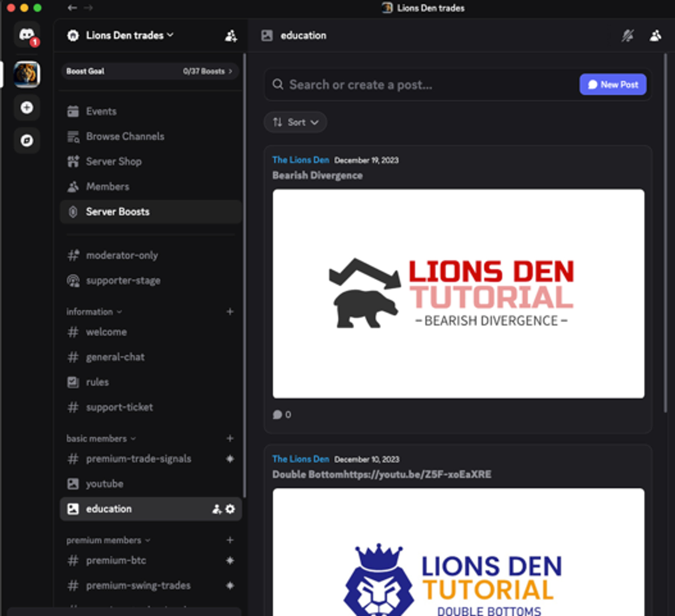
Task: Show member list icon in header
Action: click(655, 36)
